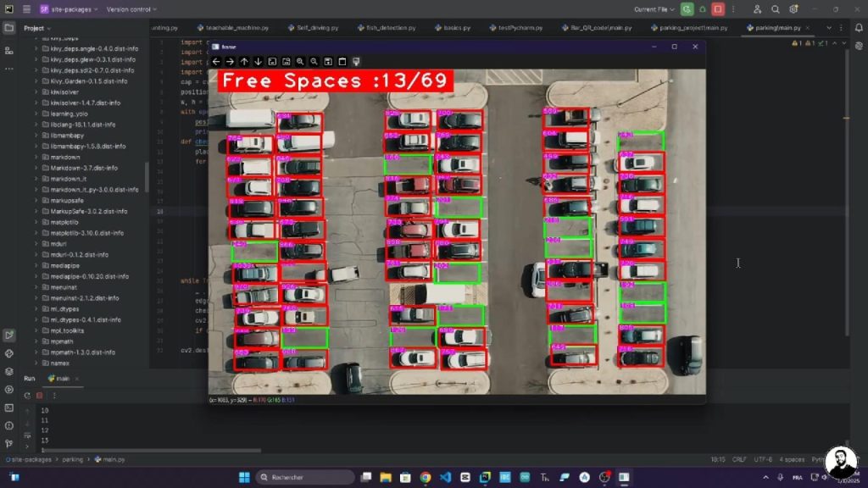Open the Python Packages tool window
Image resolution: width=868 pixels, height=488 pixels.
[8, 371]
